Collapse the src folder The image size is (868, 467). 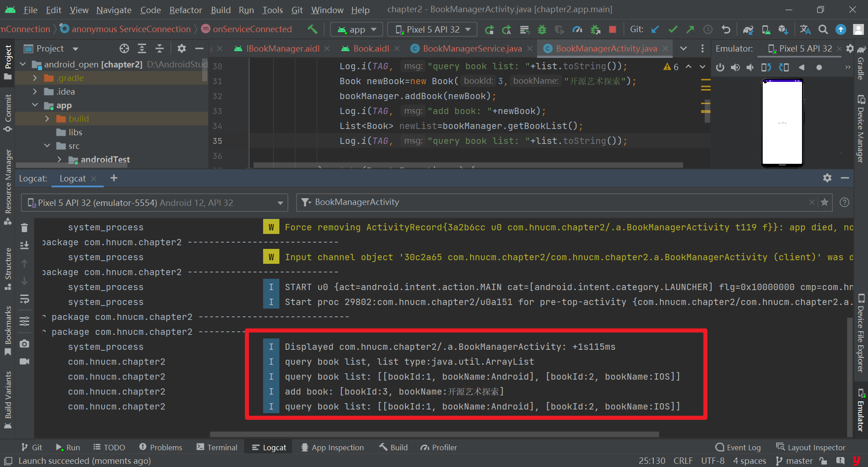pyautogui.click(x=47, y=146)
